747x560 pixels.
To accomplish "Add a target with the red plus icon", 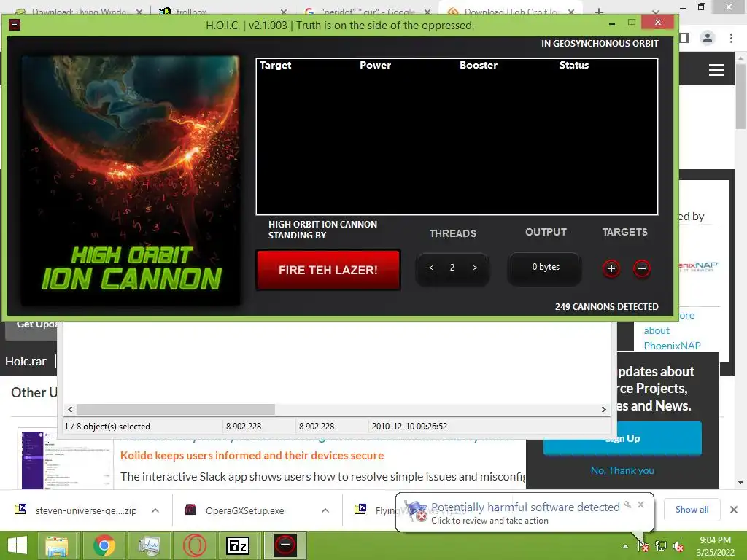I will [x=611, y=268].
